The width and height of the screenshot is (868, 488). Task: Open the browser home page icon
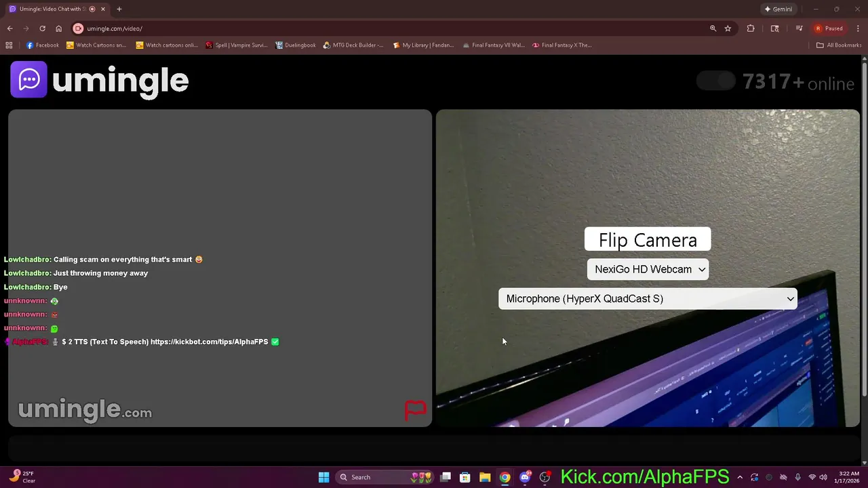click(x=58, y=28)
